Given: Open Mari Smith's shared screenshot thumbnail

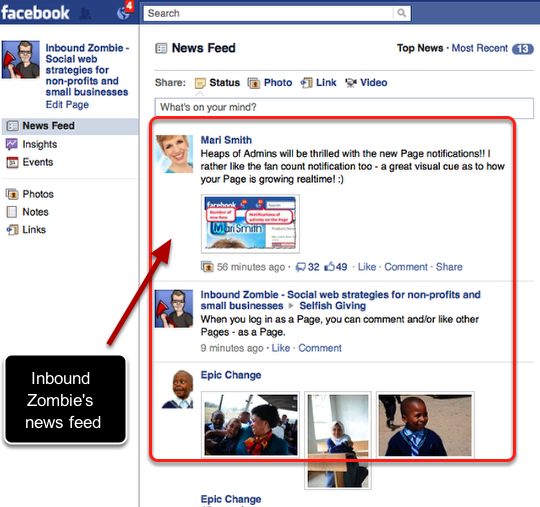Looking at the screenshot, I should point(250,224).
